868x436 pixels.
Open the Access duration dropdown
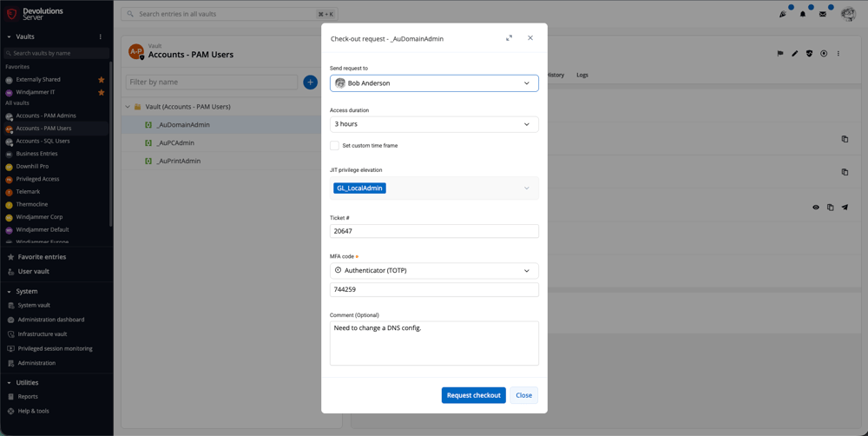(x=434, y=124)
